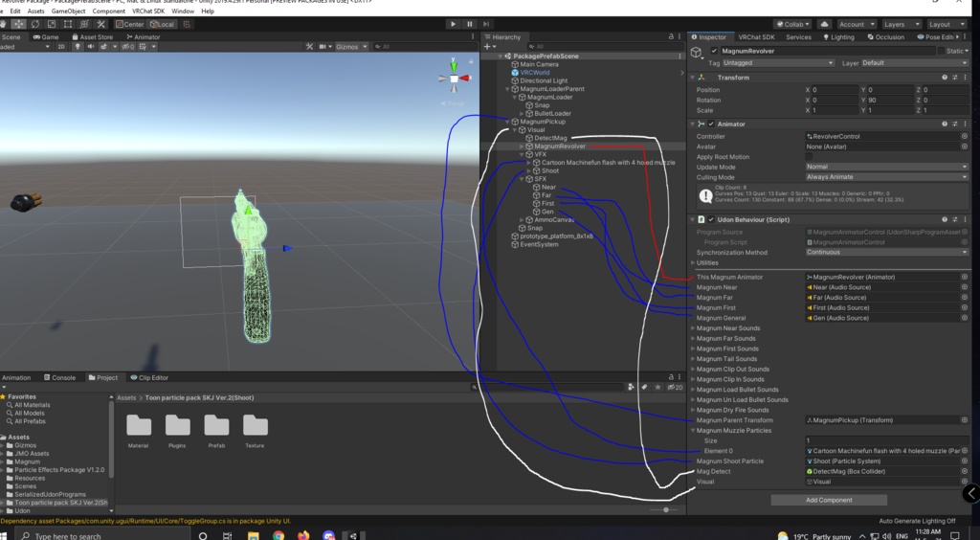
Task: Expand AmmoCanvas in the Hierarchy
Action: click(522, 220)
